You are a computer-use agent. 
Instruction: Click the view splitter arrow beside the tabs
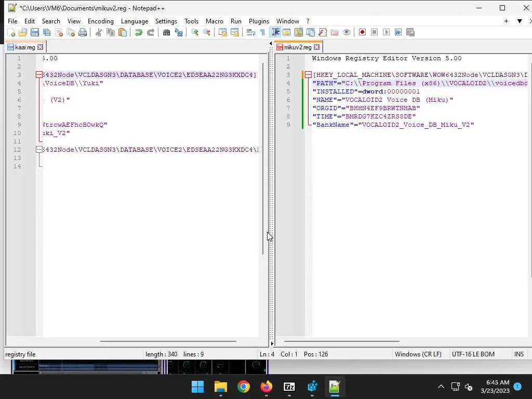coord(271,44)
